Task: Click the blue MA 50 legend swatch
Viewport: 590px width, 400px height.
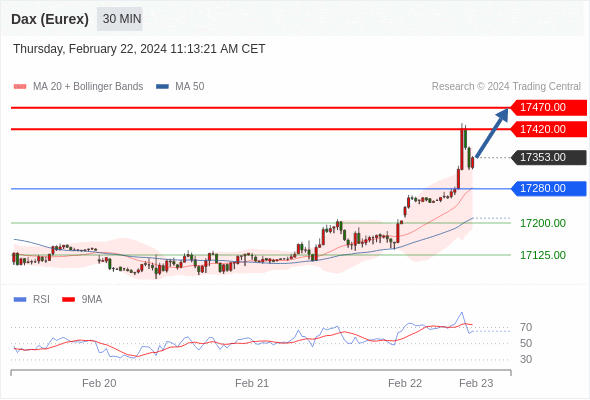Action: tap(162, 87)
